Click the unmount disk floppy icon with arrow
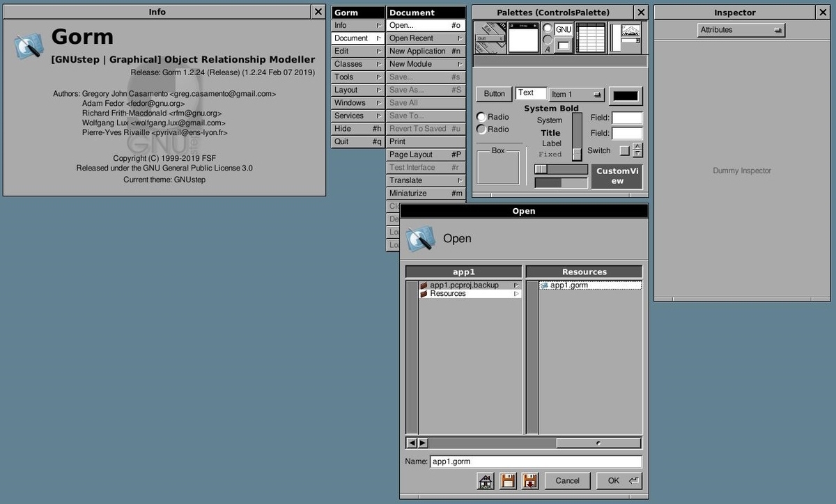The image size is (836, 504). click(530, 480)
